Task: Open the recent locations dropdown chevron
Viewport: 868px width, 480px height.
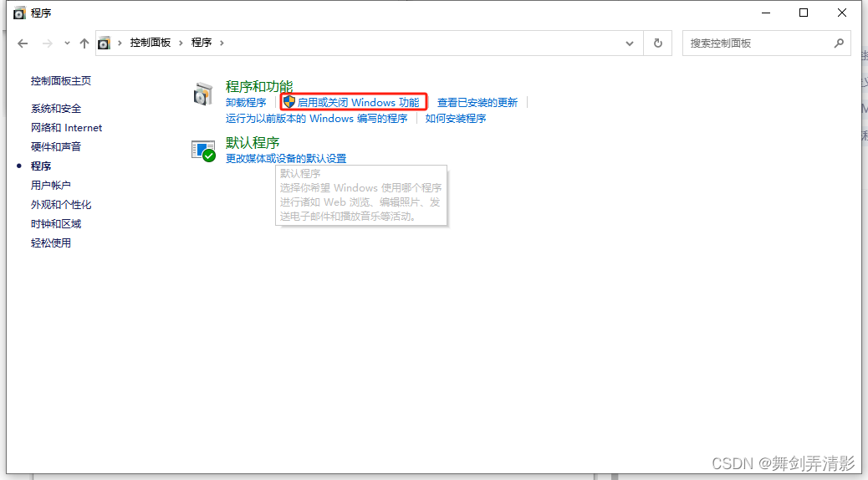Action: (67, 43)
